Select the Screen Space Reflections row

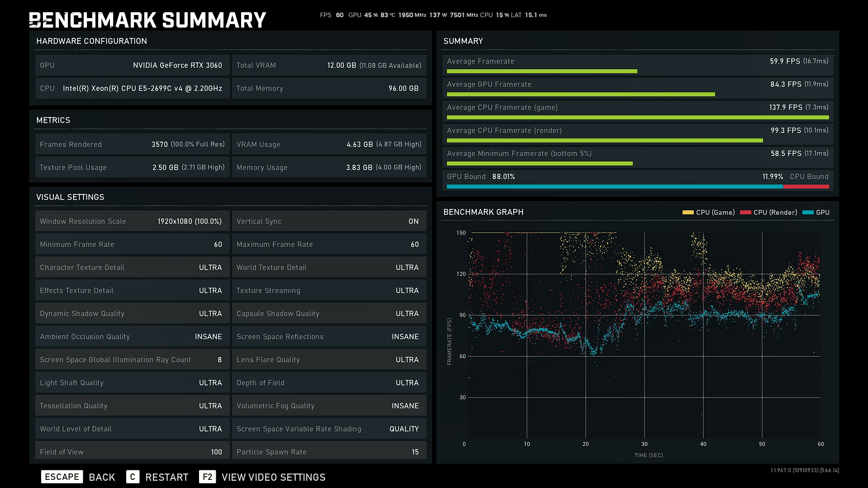click(x=329, y=336)
